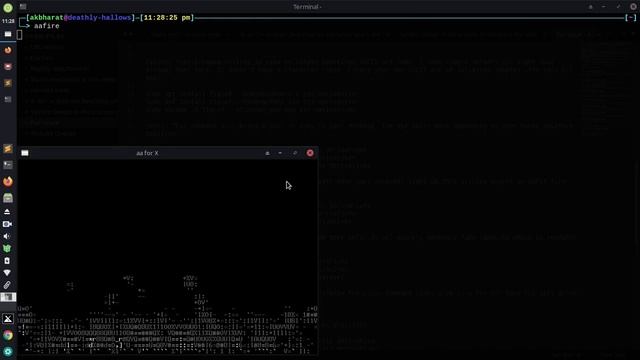
Task: Open the file manager launcher
Action: tap(8, 198)
